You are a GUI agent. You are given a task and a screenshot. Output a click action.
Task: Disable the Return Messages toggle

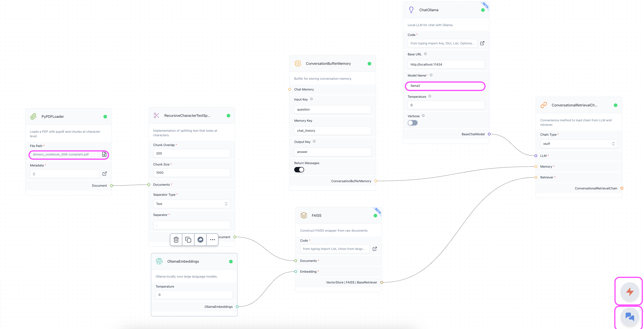[299, 170]
